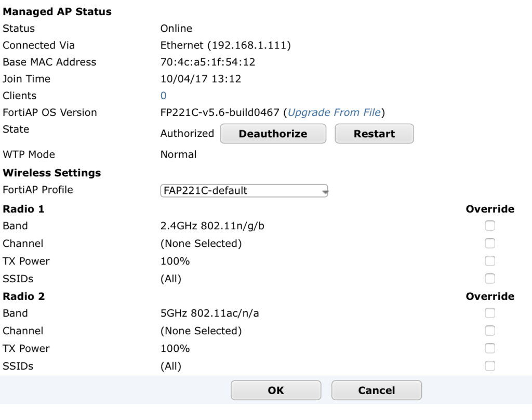Viewport: 532px width, 420px height.
Task: Select Radio 2 SSIDs (All) value
Action: (x=170, y=366)
